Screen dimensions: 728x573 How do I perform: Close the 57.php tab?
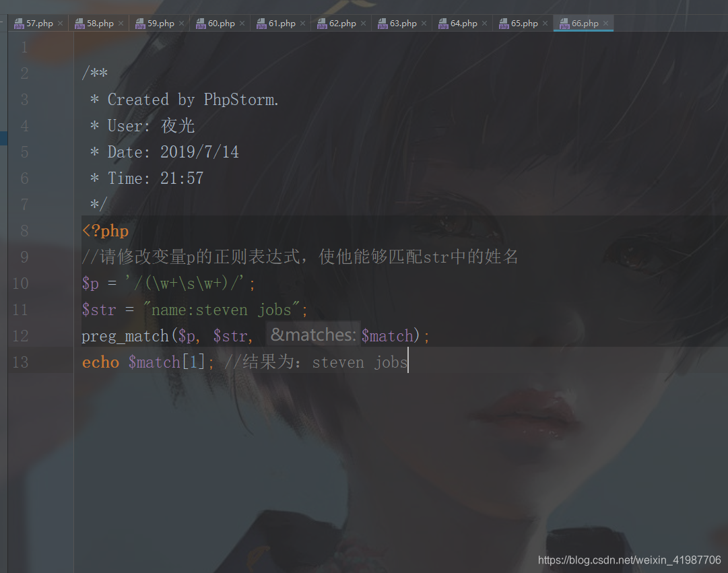tap(61, 23)
